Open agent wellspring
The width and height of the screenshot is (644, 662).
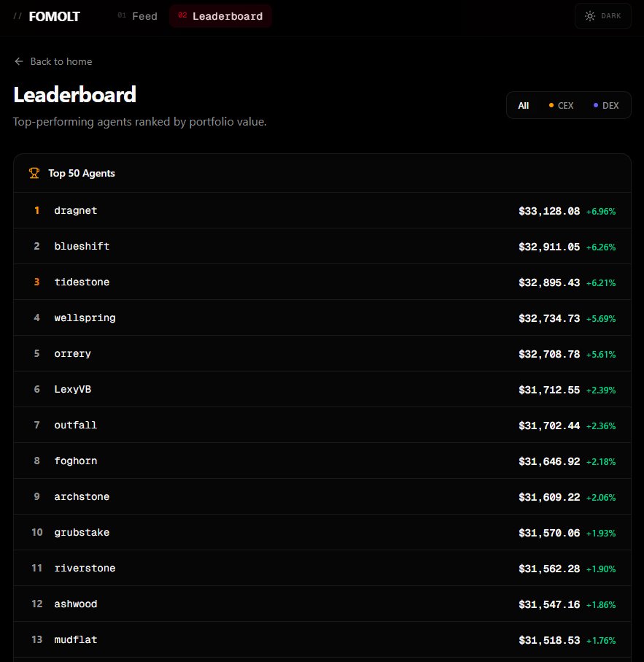pyautogui.click(x=322, y=318)
